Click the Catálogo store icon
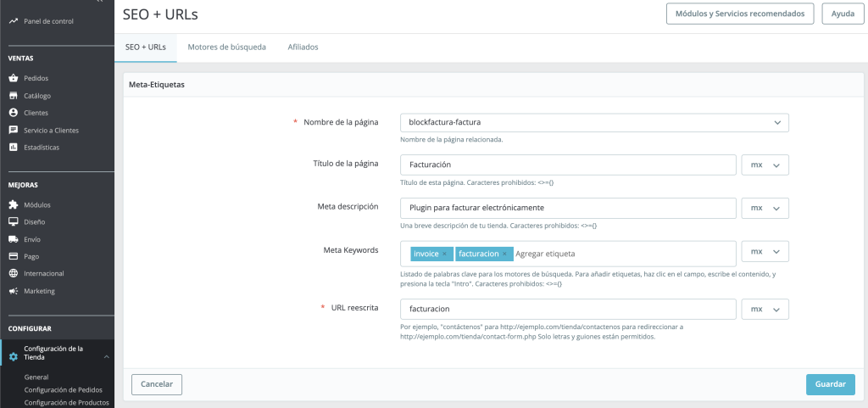Viewport: 868px width, 408px height. coord(14,96)
